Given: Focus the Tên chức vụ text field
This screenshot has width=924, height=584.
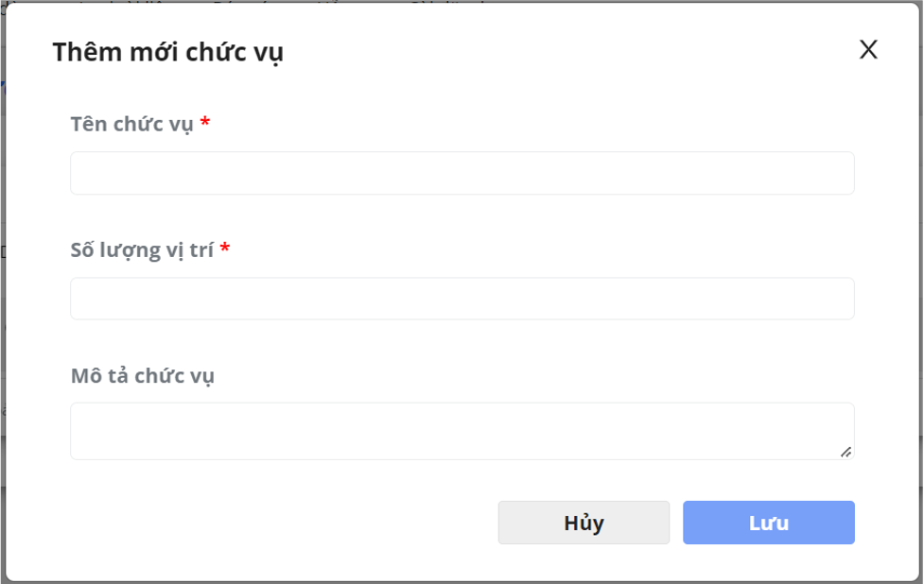Looking at the screenshot, I should 462,173.
